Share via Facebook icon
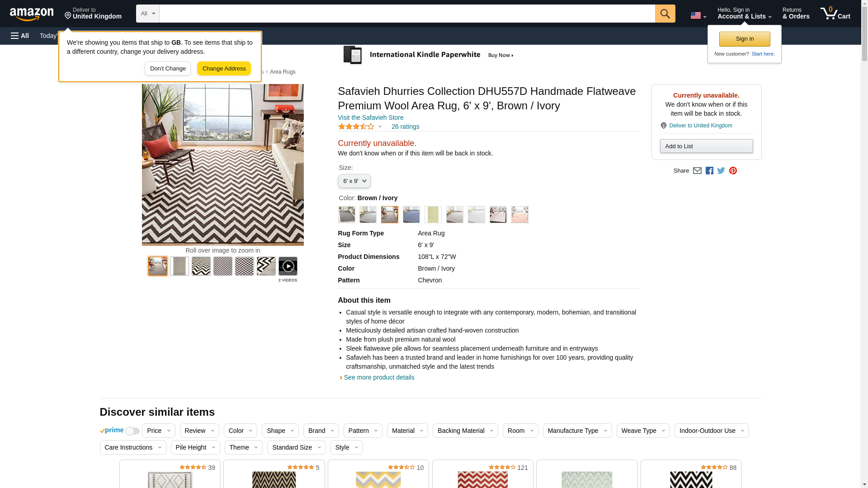Screen dimensions: 868x488 point(709,171)
